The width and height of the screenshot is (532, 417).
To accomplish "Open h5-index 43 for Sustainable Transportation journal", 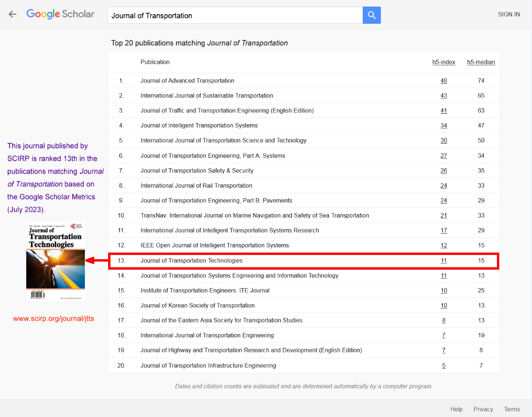I will pos(443,96).
